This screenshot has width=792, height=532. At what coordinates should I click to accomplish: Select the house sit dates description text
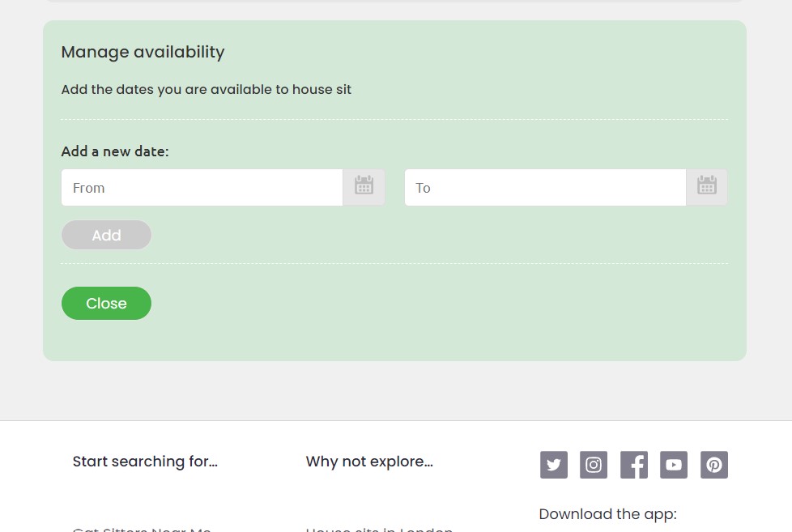tap(207, 89)
